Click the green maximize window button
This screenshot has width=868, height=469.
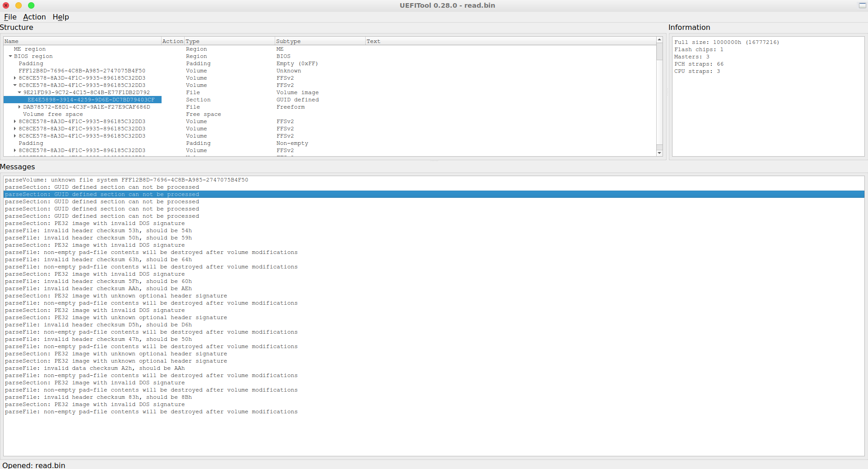pyautogui.click(x=31, y=5)
